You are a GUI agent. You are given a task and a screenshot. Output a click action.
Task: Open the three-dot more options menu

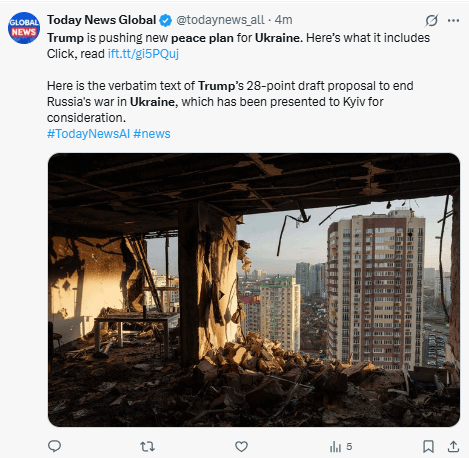(x=453, y=21)
